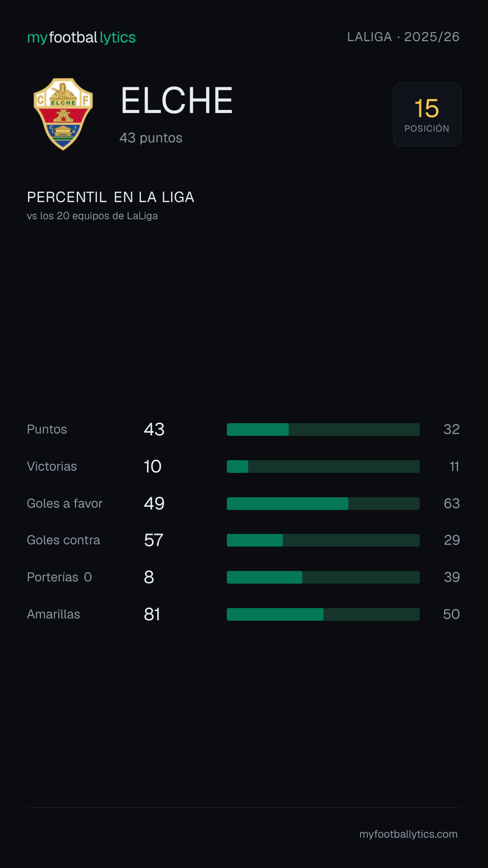Select the ELCHE team name heading
The width and height of the screenshot is (488, 868).
coord(177,100)
